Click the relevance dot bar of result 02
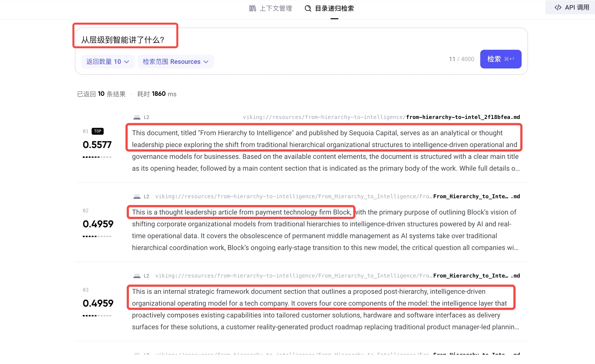This screenshot has height=364, width=595. pyautogui.click(x=97, y=236)
